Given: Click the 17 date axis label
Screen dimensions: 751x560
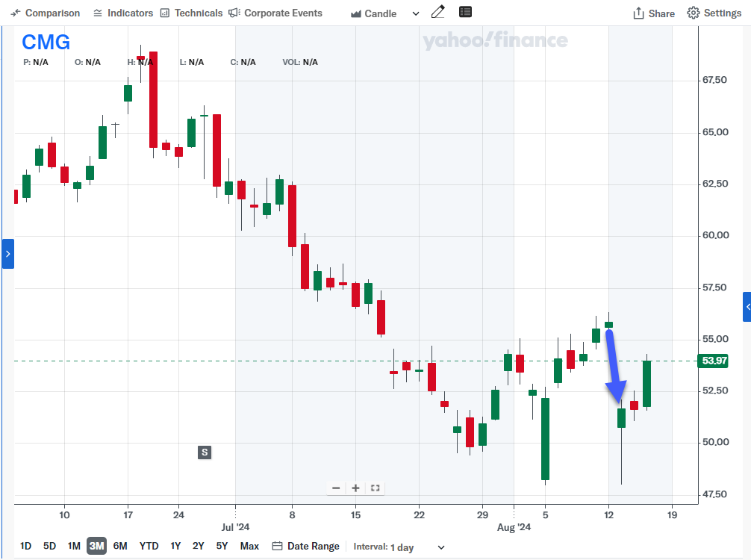Looking at the screenshot, I should (x=128, y=515).
